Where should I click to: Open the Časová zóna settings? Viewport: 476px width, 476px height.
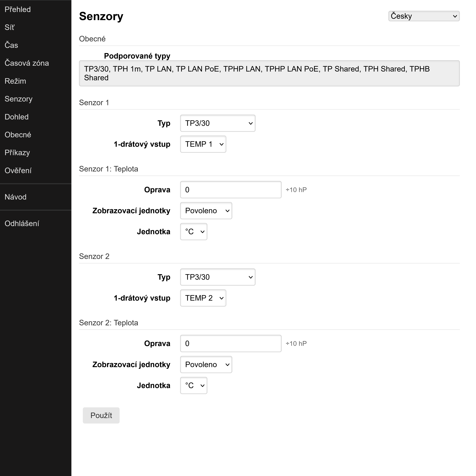(x=27, y=63)
